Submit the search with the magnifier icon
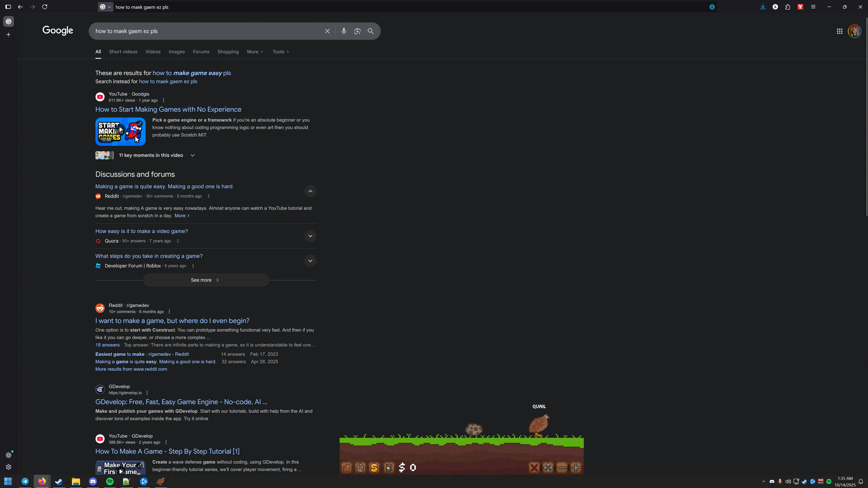This screenshot has width=868, height=488. pyautogui.click(x=371, y=31)
